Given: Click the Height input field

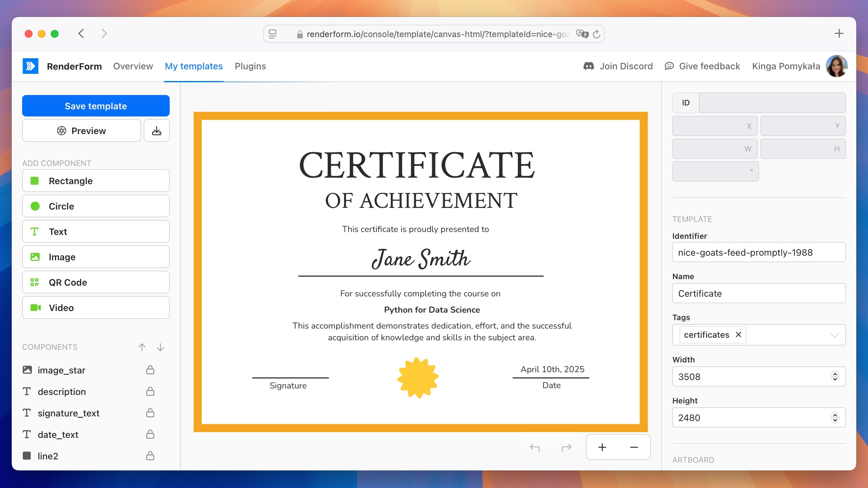Looking at the screenshot, I should click(x=759, y=417).
